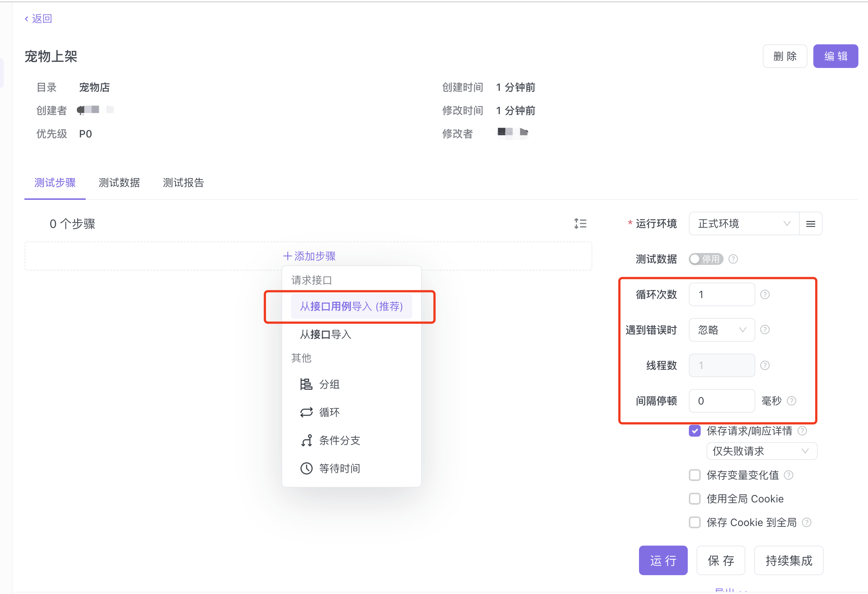Click help icon beside 线程数
This screenshot has height=594, width=868.
click(x=765, y=365)
